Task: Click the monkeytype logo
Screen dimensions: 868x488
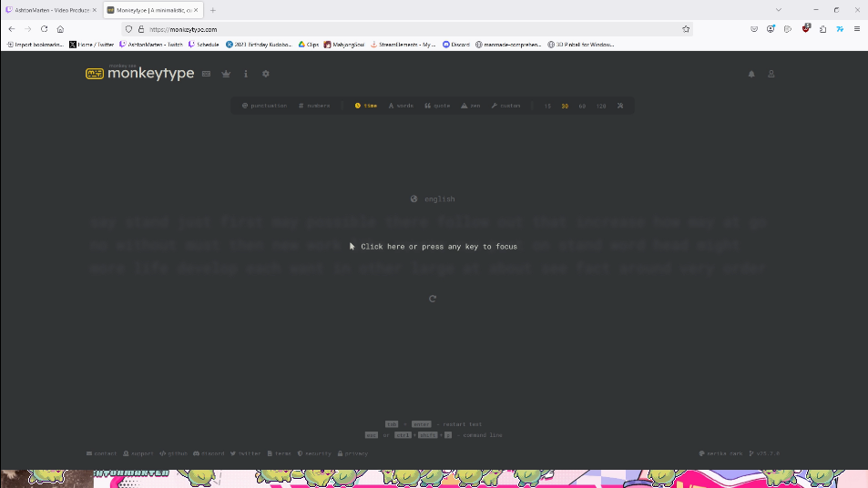Action: pyautogui.click(x=140, y=73)
